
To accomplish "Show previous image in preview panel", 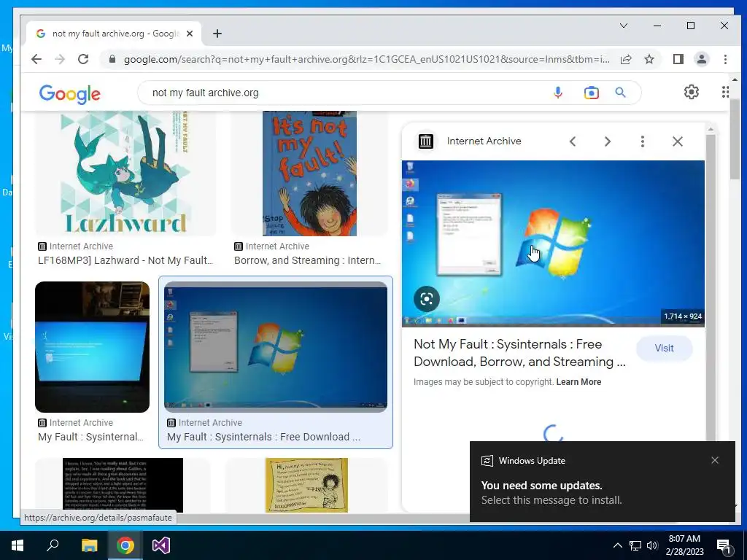I will pyautogui.click(x=573, y=141).
